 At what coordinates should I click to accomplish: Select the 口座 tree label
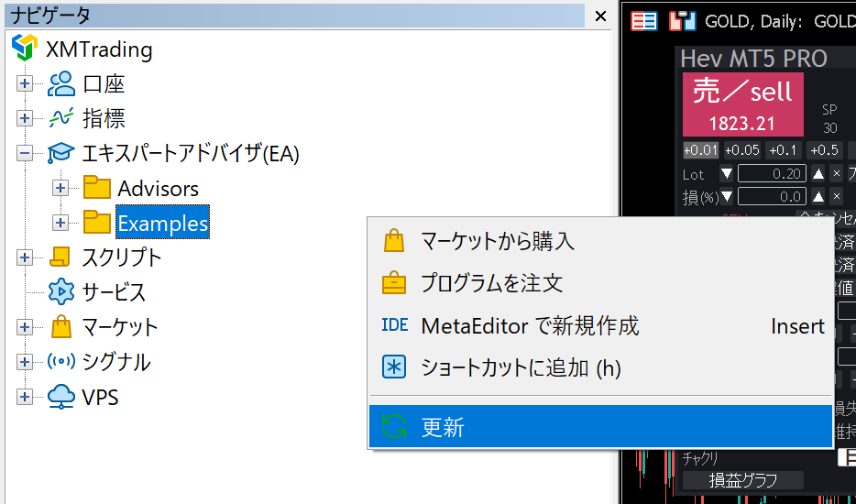[104, 84]
